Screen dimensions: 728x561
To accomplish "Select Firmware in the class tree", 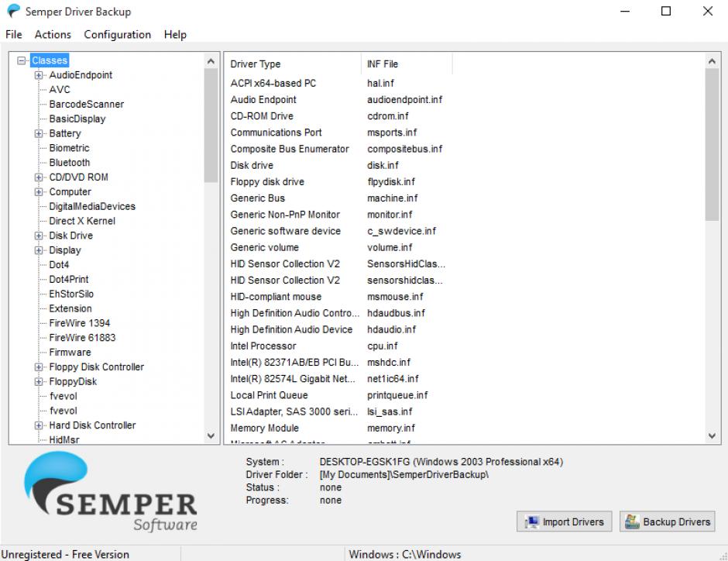I will coord(70,353).
